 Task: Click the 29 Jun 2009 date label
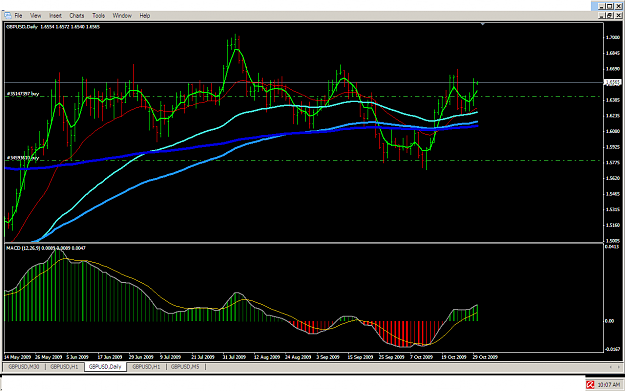[141, 357]
